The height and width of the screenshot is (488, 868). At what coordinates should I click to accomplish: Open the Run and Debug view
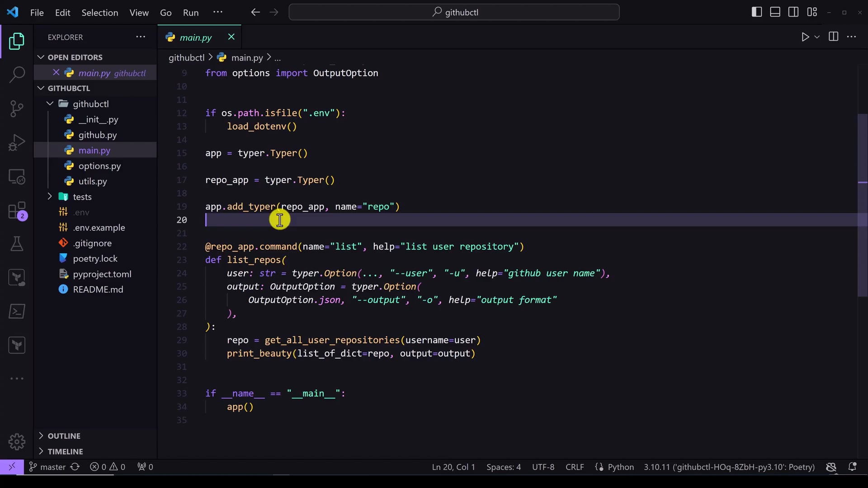tap(17, 142)
